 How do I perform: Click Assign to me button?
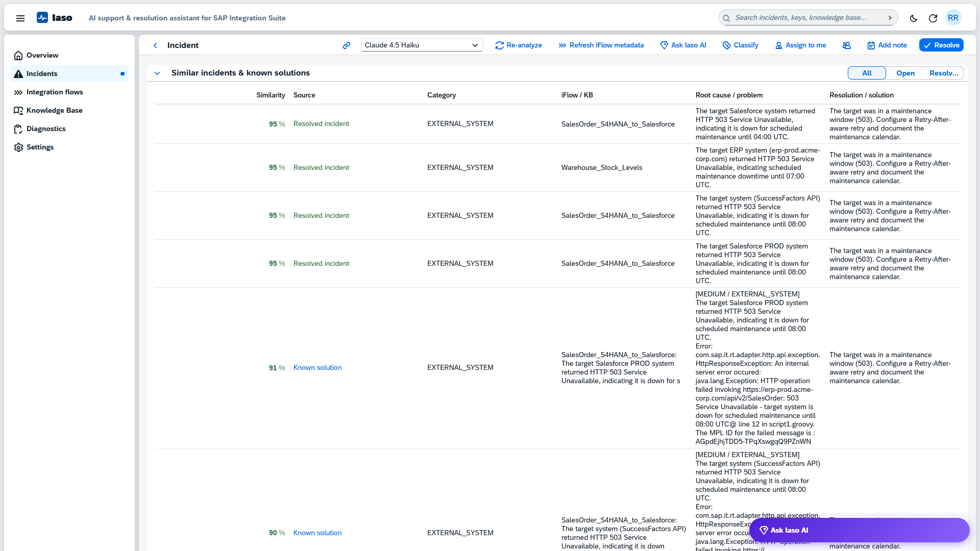[x=801, y=45]
